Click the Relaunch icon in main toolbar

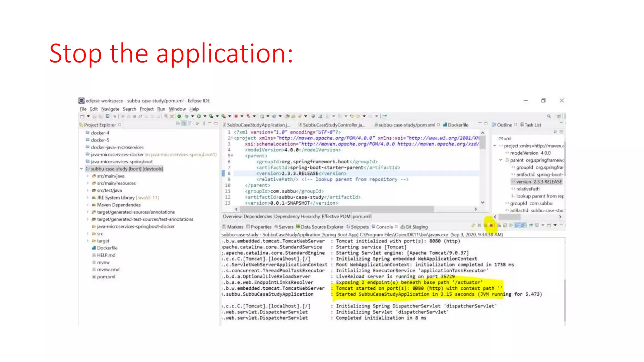pos(248,116)
